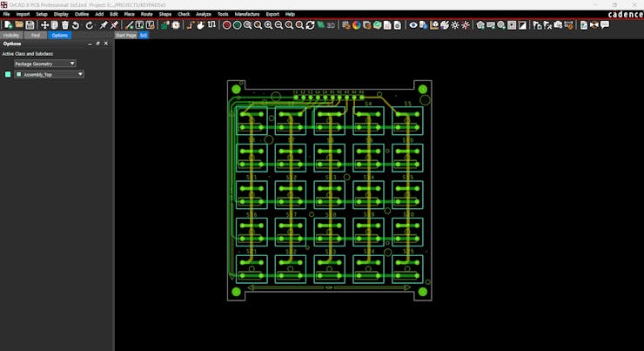Click the color wheel icon in toolbar
This screenshot has width=644, height=351.
click(x=356, y=25)
